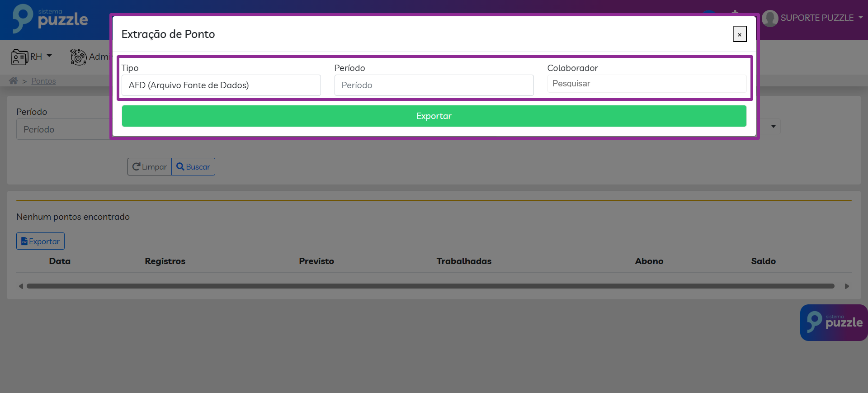
Task: Close the Extração de Ponto dialog
Action: (739, 34)
